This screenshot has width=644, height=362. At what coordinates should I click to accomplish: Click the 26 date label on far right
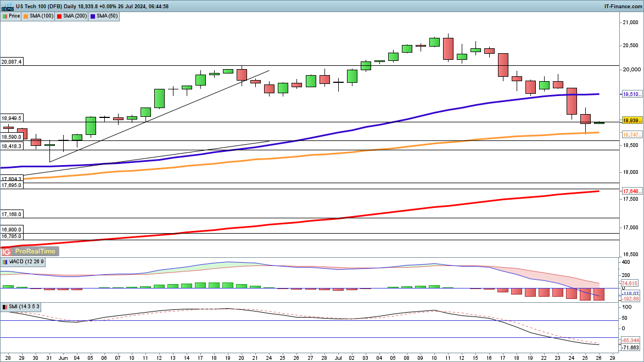(x=599, y=358)
